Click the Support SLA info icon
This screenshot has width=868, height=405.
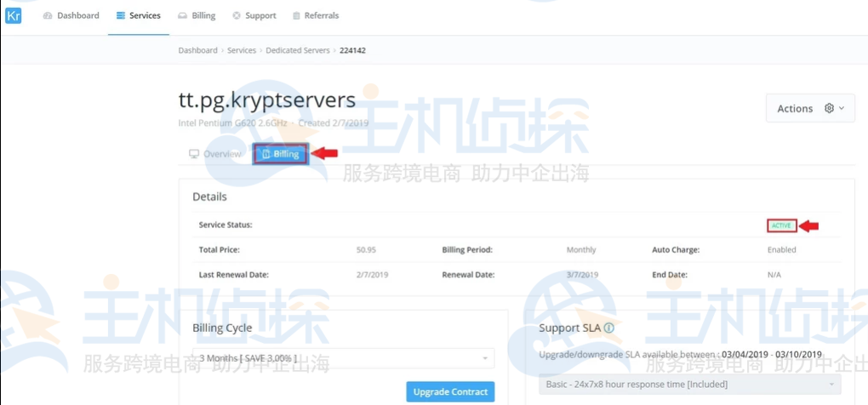pyautogui.click(x=609, y=328)
